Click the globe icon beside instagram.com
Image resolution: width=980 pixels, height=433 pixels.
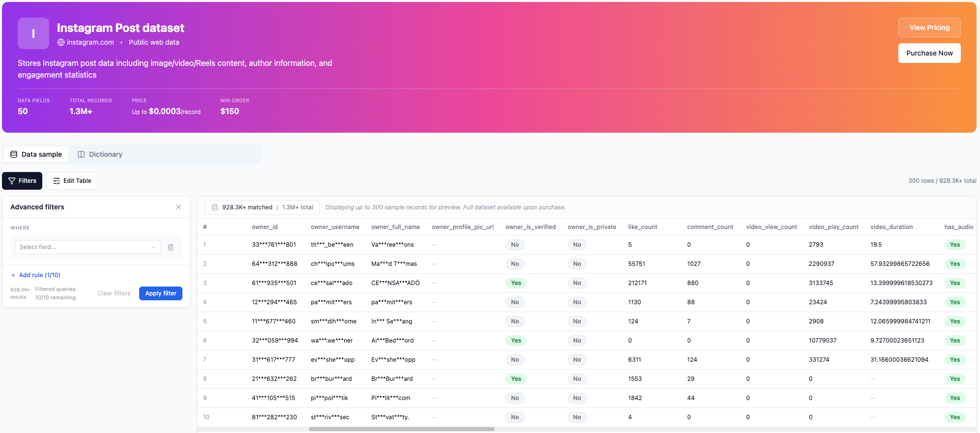click(61, 42)
